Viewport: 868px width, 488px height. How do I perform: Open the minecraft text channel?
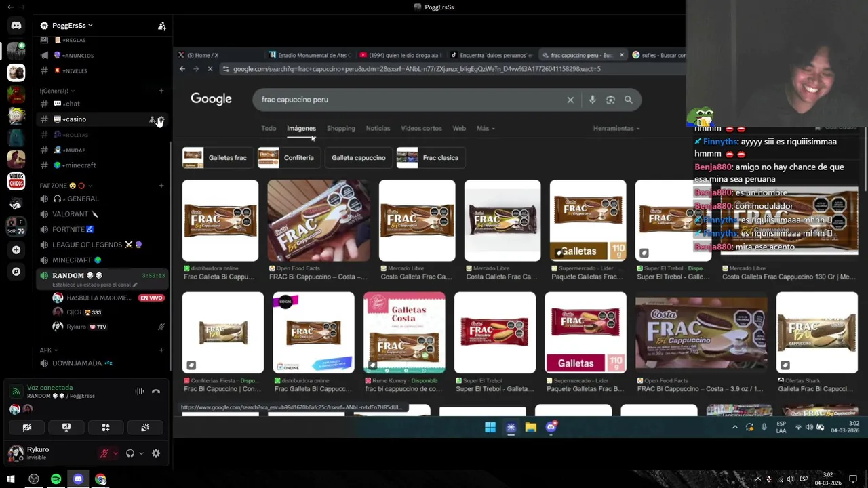(103, 165)
